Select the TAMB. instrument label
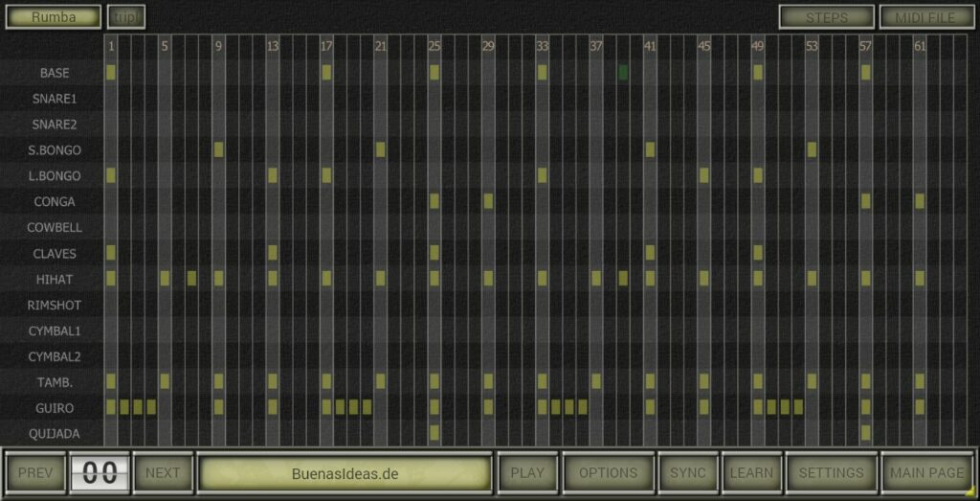 [55, 383]
